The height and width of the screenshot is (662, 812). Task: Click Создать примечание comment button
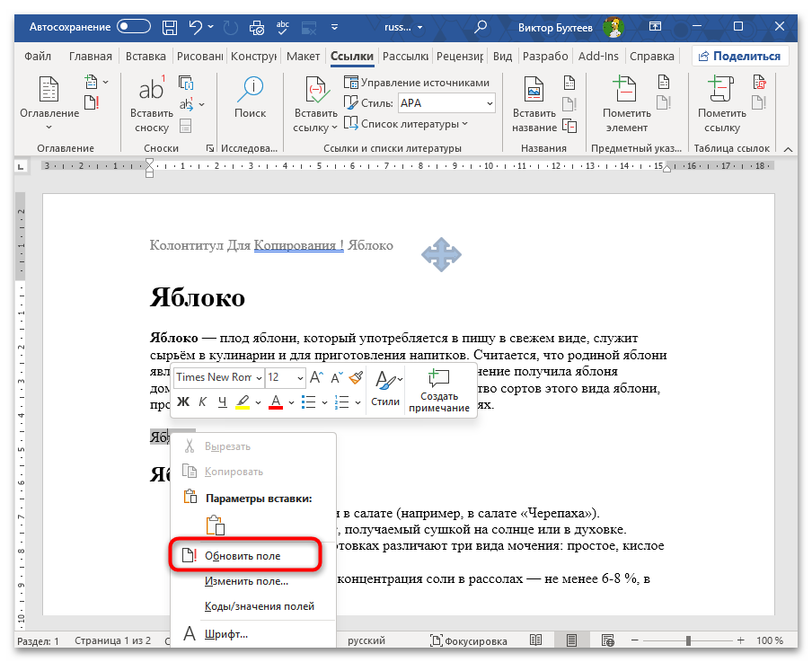[438, 391]
